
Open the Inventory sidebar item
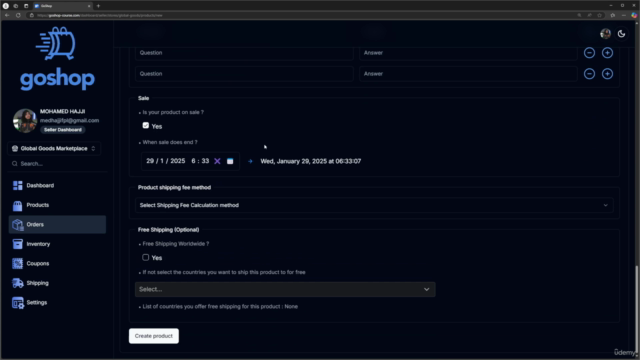pyautogui.click(x=57, y=244)
